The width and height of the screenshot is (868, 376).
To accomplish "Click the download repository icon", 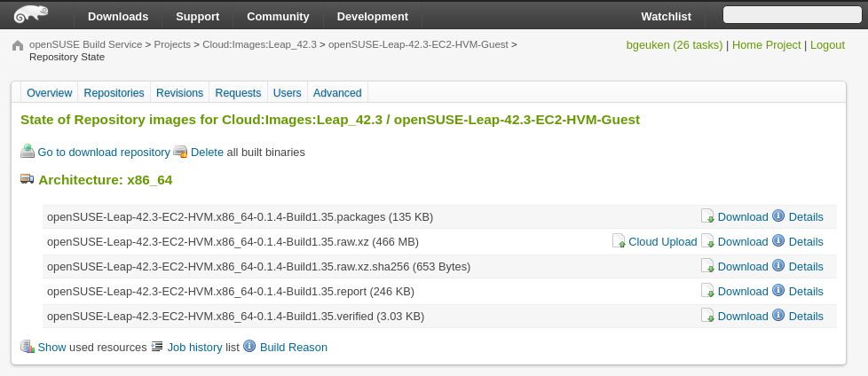I will (x=28, y=152).
